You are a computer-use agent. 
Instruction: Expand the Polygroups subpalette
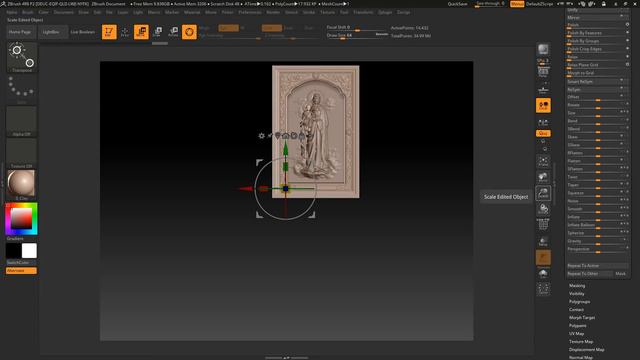point(580,302)
